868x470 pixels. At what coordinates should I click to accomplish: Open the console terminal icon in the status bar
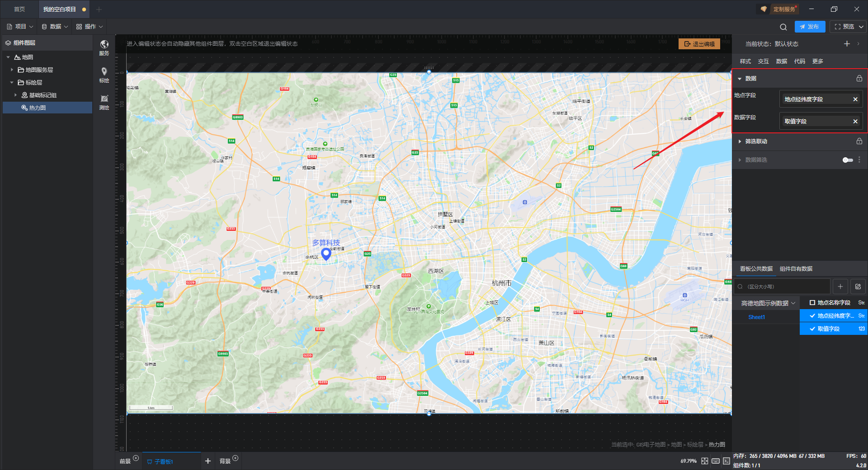tap(726, 461)
